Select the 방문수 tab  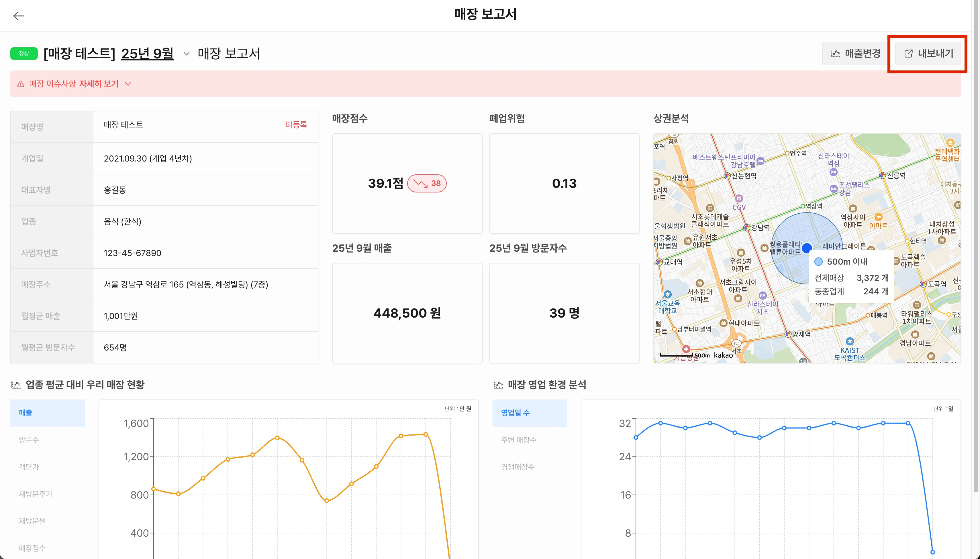pos(29,440)
